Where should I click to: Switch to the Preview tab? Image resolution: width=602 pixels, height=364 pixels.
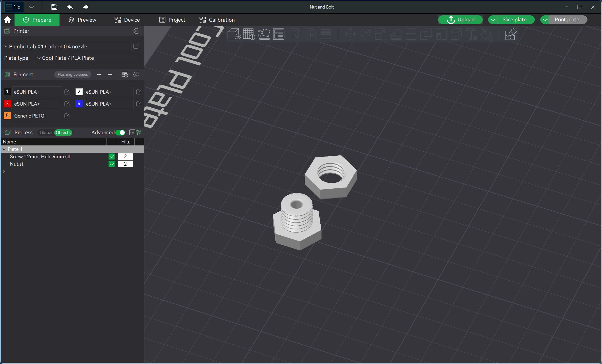[82, 20]
